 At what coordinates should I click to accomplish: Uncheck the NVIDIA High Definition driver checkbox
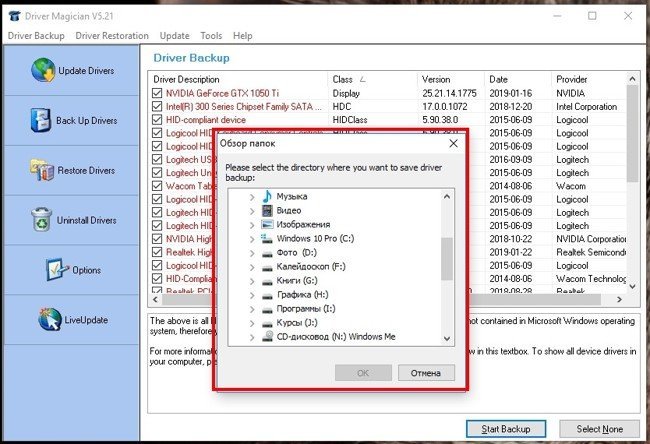(157, 239)
